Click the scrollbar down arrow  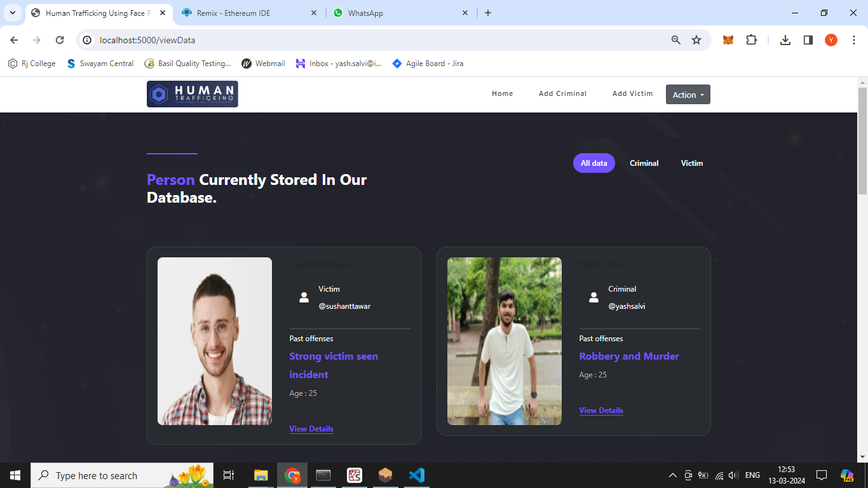tap(862, 456)
